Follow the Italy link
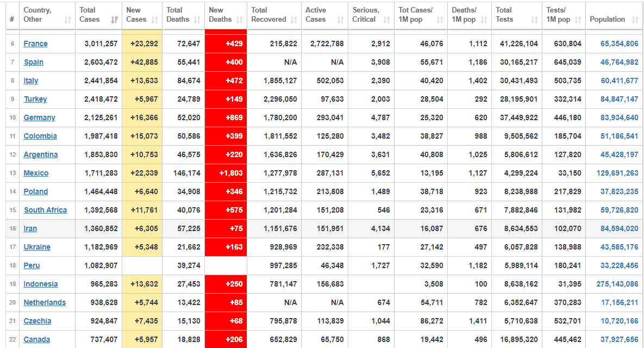Viewport: 644px width, 348px height. (x=31, y=80)
